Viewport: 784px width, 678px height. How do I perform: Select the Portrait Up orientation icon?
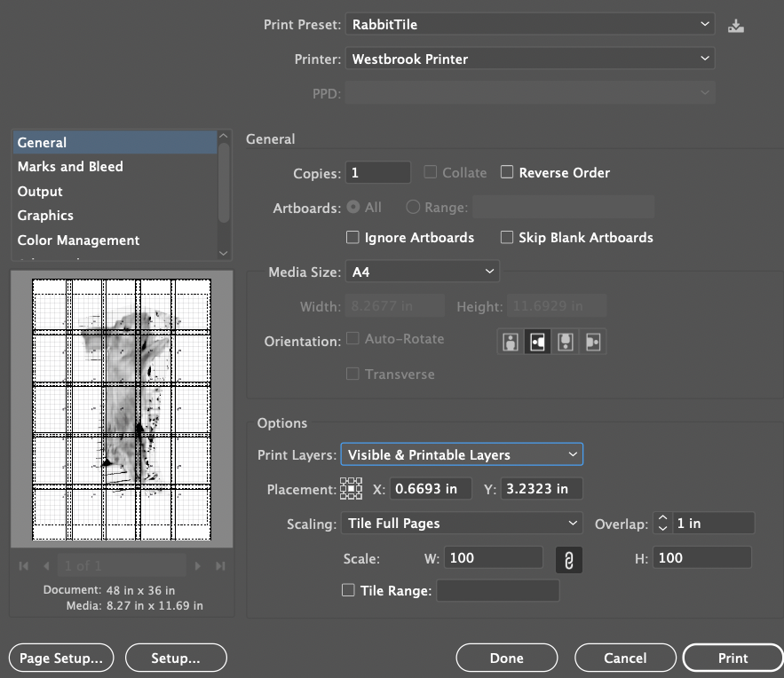coord(511,342)
